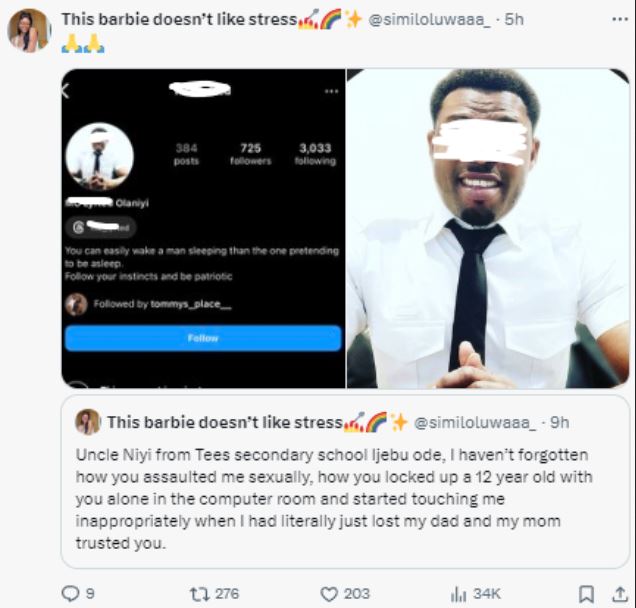Open the photo of man in white shirt
The image size is (636, 608).
(488, 228)
